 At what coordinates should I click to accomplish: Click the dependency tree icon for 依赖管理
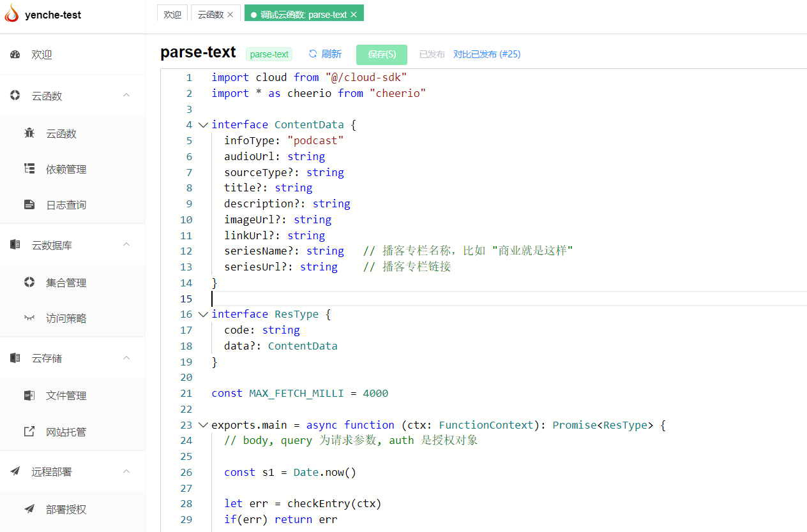[x=29, y=169]
